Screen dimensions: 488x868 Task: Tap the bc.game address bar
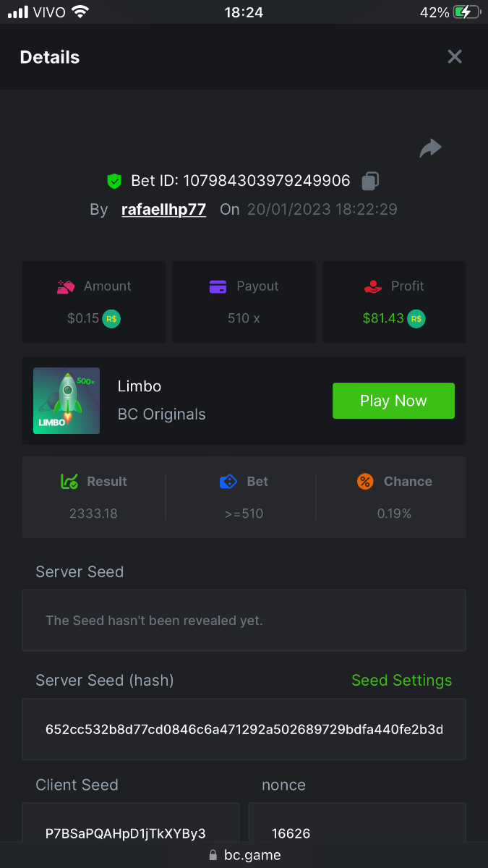point(244,855)
